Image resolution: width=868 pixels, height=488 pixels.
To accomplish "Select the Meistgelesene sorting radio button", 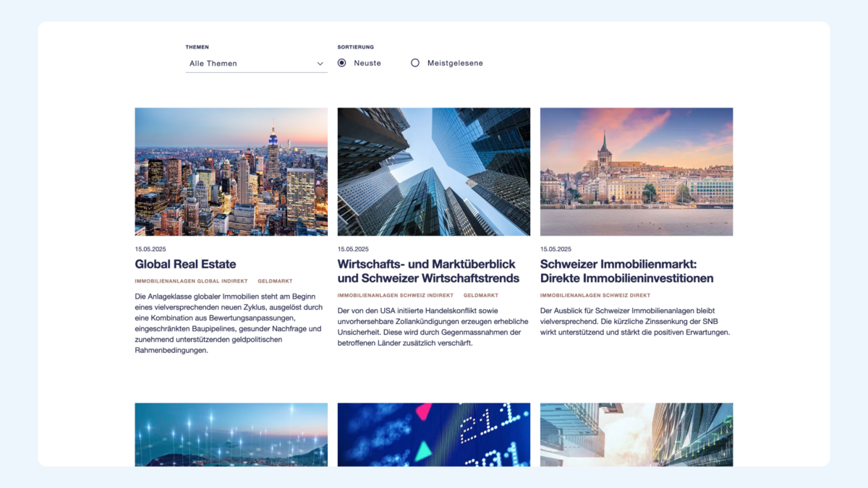I will tap(415, 63).
